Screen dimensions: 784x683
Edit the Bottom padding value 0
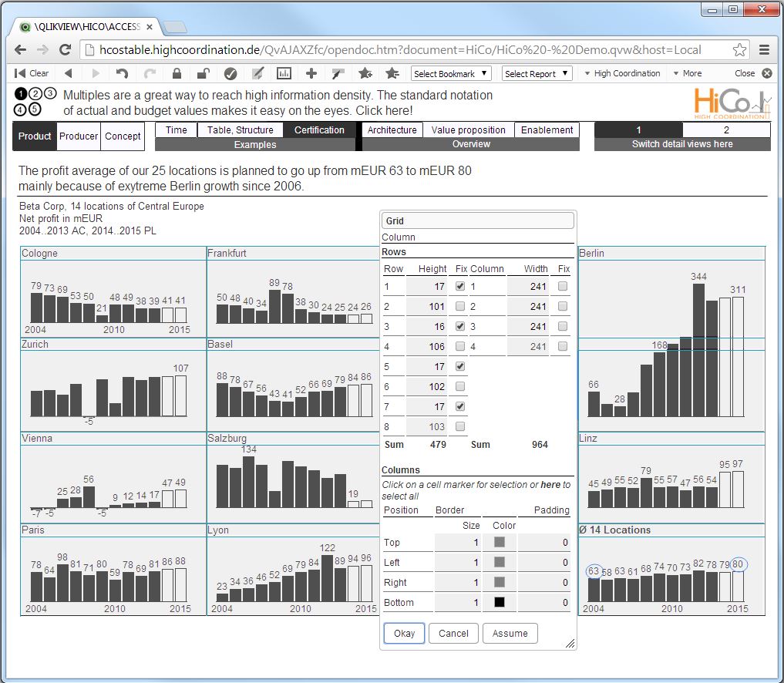click(544, 602)
